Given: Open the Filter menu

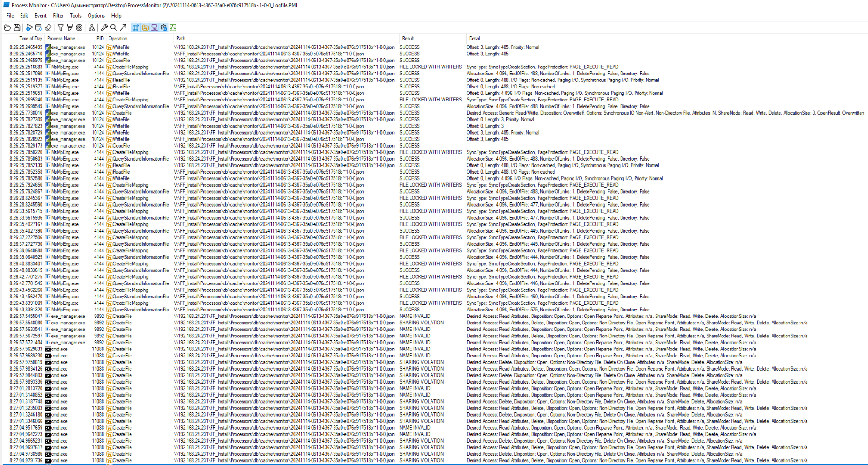Looking at the screenshot, I should point(58,16).
